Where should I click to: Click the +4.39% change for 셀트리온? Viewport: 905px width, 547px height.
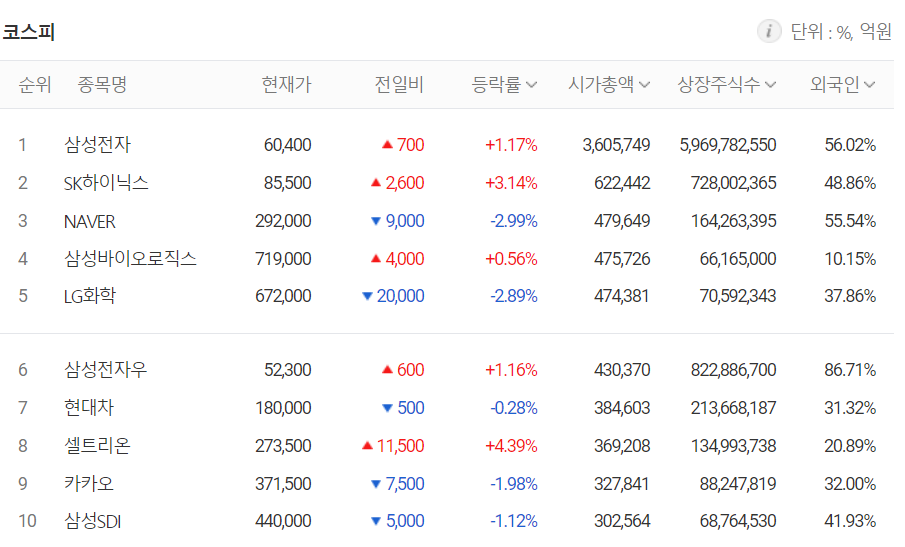pyautogui.click(x=511, y=446)
